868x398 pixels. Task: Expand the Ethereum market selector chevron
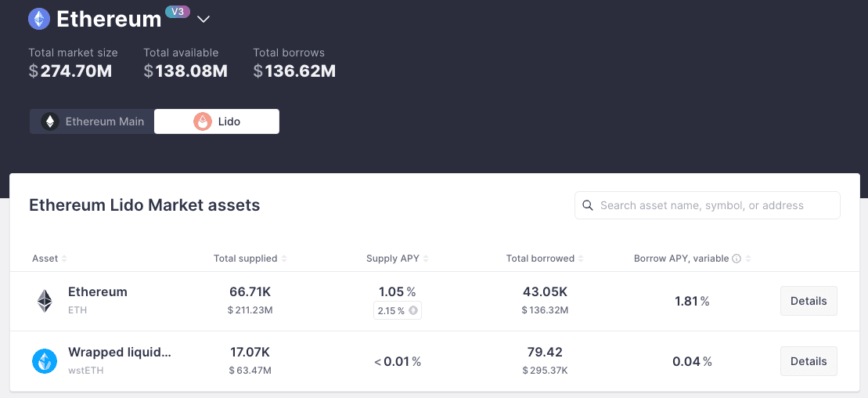click(203, 19)
